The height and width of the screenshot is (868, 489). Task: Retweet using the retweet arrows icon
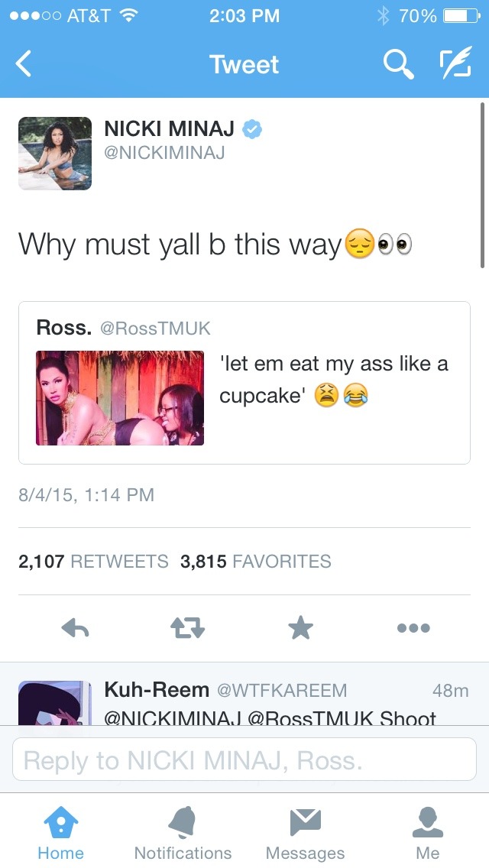[188, 628]
